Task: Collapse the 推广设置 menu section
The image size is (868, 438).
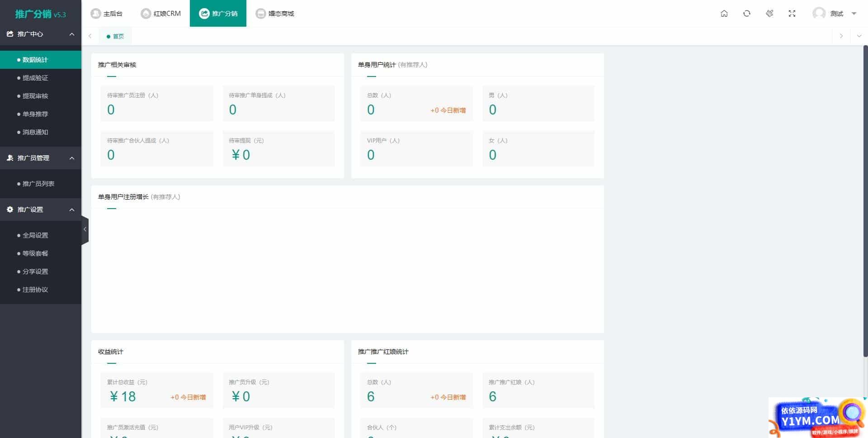Action: pos(71,209)
